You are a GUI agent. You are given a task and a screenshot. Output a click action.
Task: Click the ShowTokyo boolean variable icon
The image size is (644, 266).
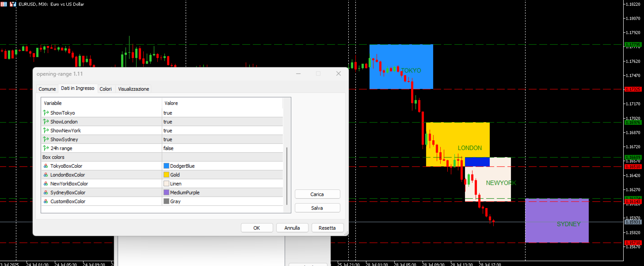pos(46,113)
